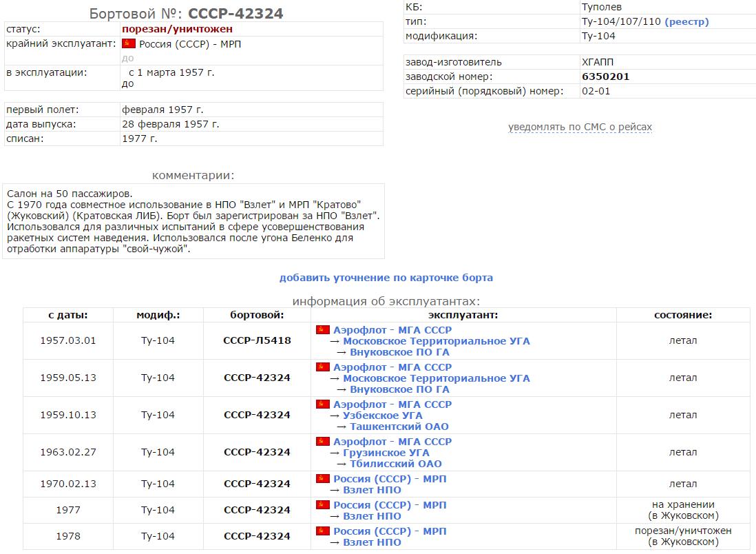This screenshot has height=554, width=756.
Task: Open the реестр link next to Ту-104/107/110
Action: (686, 22)
